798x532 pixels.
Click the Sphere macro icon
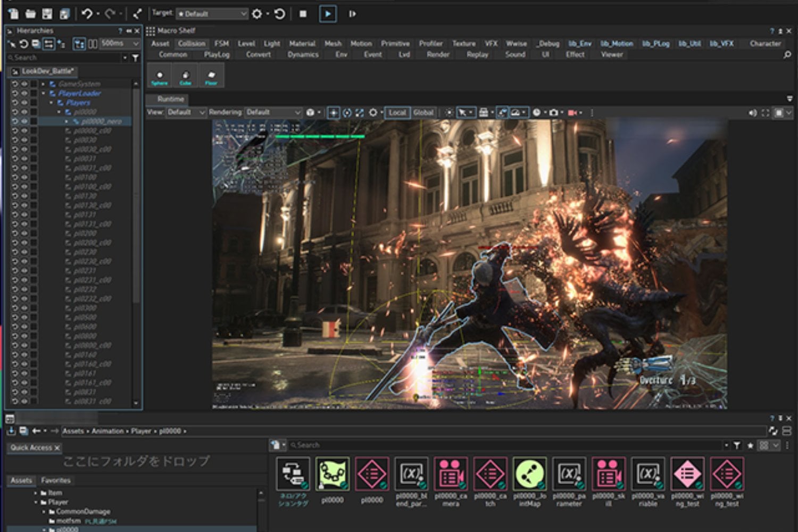[x=160, y=76]
